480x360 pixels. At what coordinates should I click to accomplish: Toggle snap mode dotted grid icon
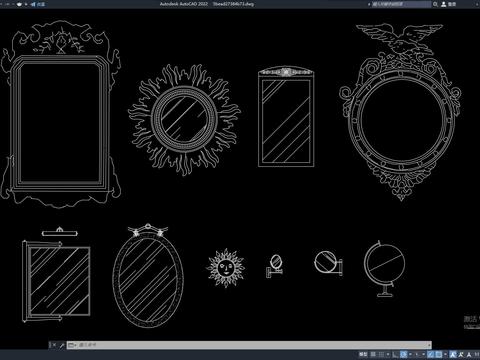point(381,354)
